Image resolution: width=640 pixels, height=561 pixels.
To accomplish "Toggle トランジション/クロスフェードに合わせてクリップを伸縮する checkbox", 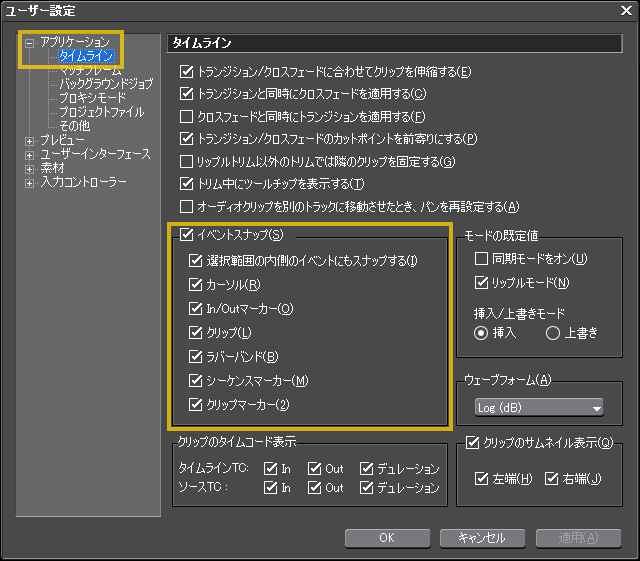I will pyautogui.click(x=187, y=72).
